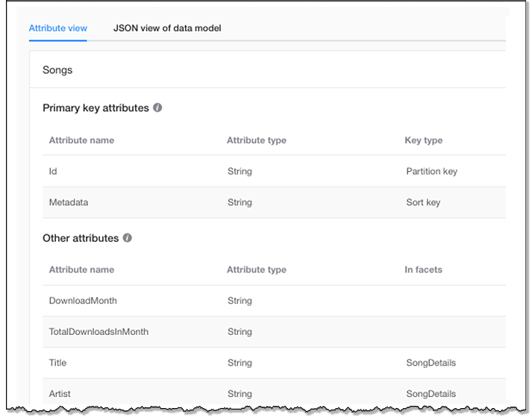This screenshot has height=420, width=532.
Task: Click SongDetails facet in Artist row
Action: pos(431,394)
